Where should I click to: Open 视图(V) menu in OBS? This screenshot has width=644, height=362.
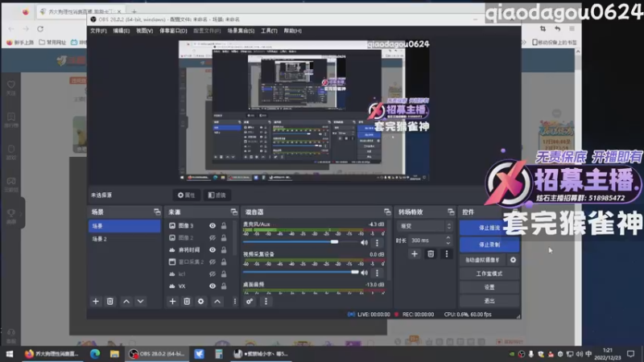click(x=145, y=31)
